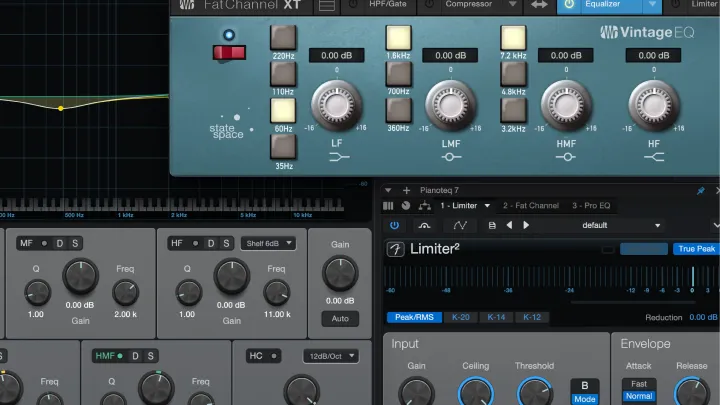The image size is (720, 405).
Task: Select the Peak/RMS metering mode
Action: [414, 317]
